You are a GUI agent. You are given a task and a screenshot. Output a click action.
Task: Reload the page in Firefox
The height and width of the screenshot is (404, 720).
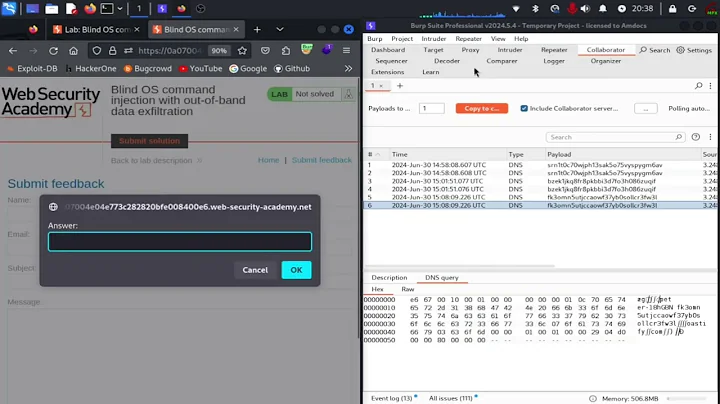click(53, 50)
